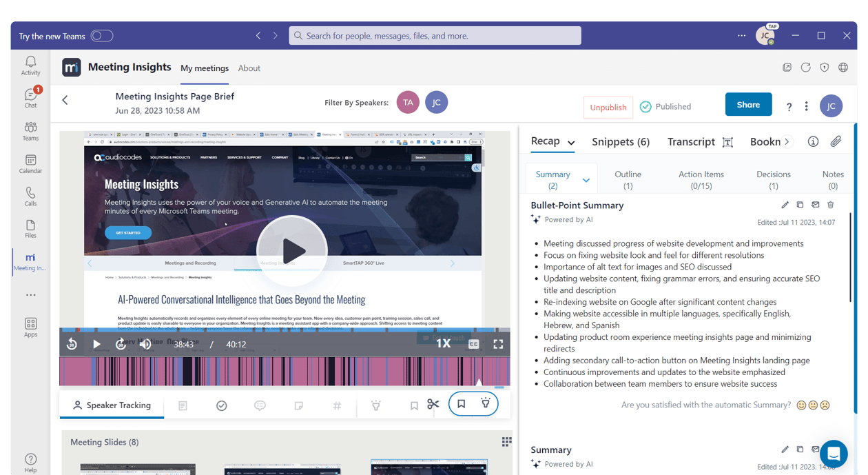Open Help in the Teams sidebar
The height and width of the screenshot is (475, 868).
(x=30, y=463)
